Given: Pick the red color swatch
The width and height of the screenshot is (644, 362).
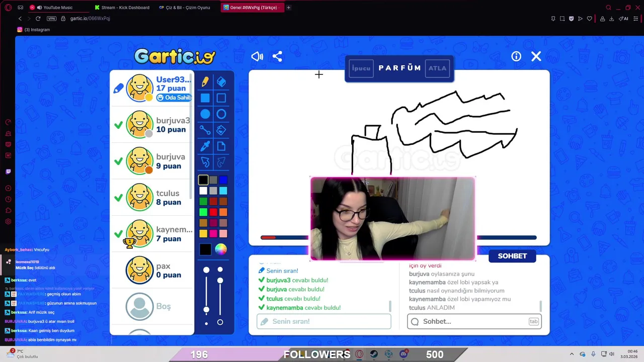Looking at the screenshot, I should coord(213,212).
